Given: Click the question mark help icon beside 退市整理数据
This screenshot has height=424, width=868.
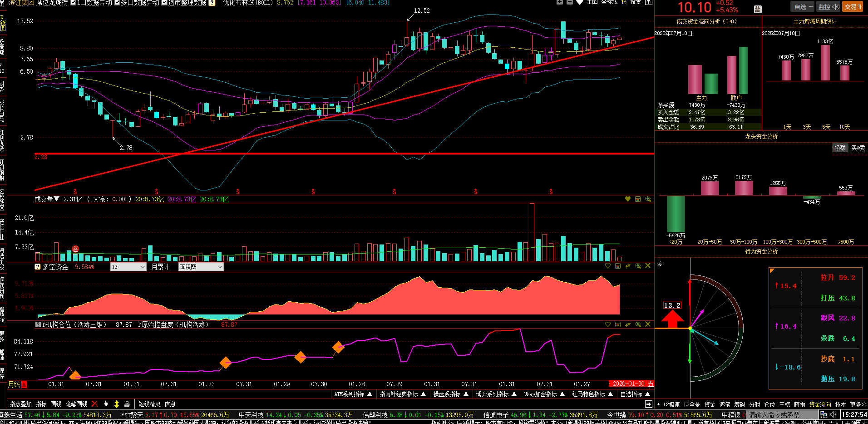Looking at the screenshot, I should 212,3.
